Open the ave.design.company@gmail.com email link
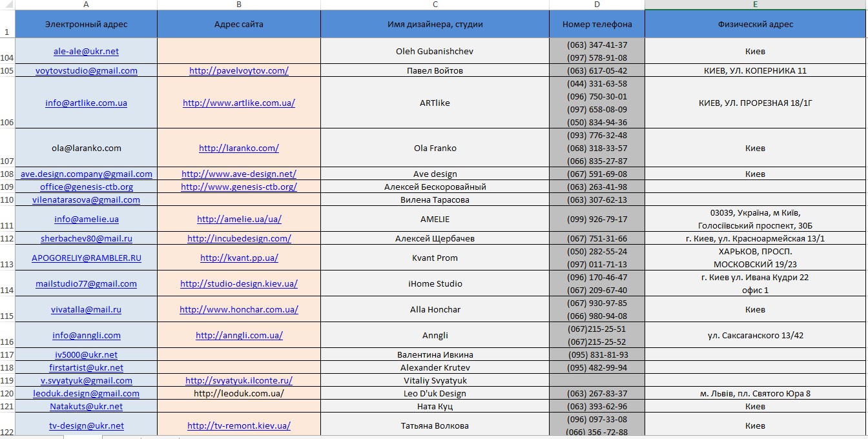Image resolution: width=868 pixels, height=439 pixels. [86, 174]
